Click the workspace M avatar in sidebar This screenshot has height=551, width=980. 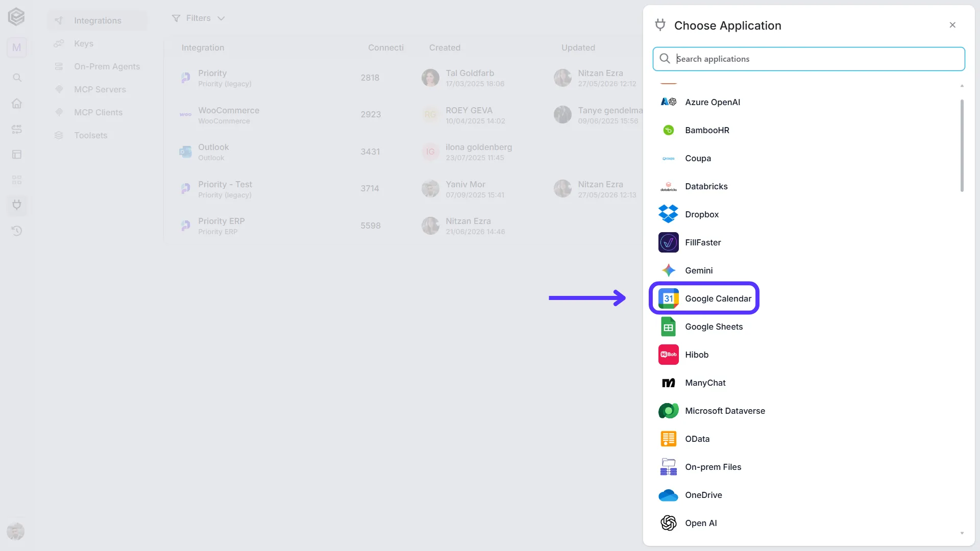click(x=17, y=47)
